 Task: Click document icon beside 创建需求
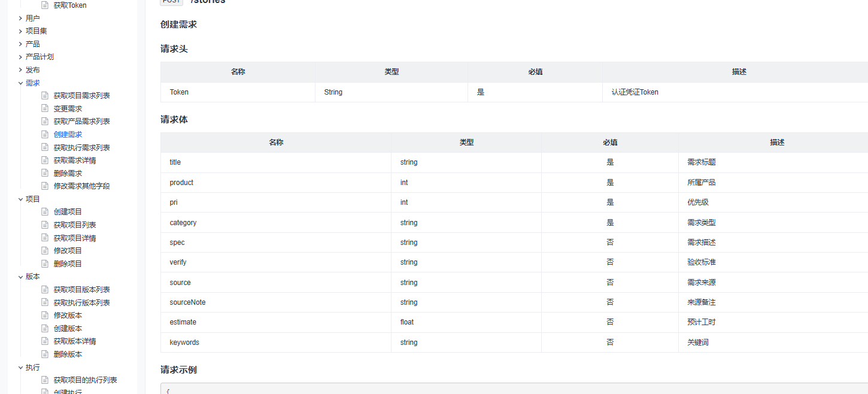[x=44, y=134]
